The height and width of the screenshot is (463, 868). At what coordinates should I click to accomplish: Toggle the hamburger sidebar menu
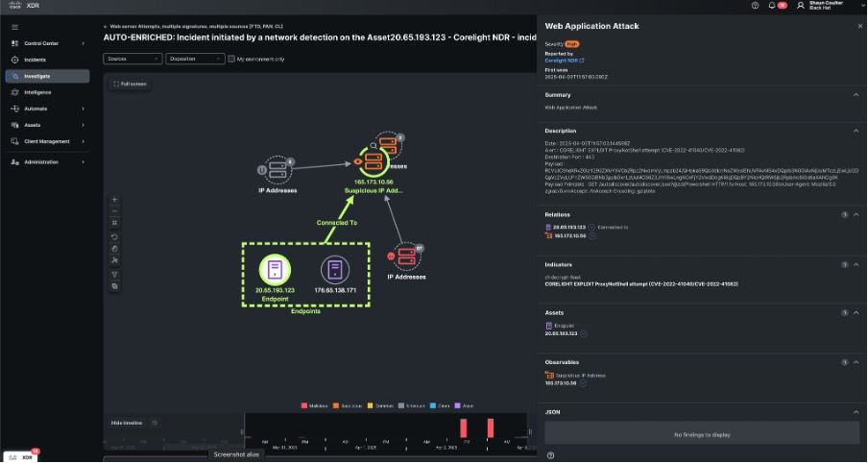coord(14,27)
